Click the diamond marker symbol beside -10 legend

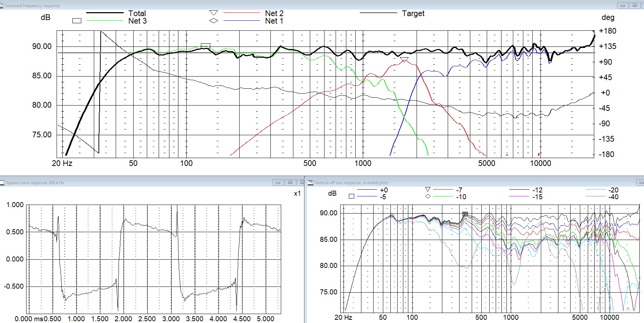(428, 196)
